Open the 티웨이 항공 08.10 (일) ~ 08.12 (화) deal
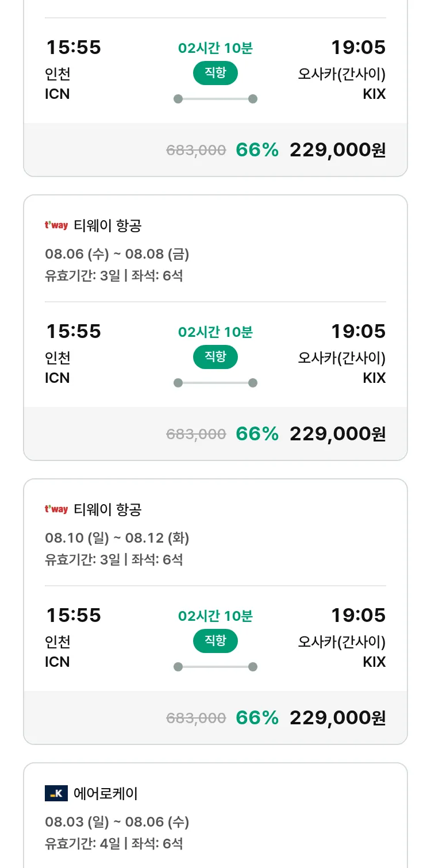The image size is (431, 868). point(215,612)
